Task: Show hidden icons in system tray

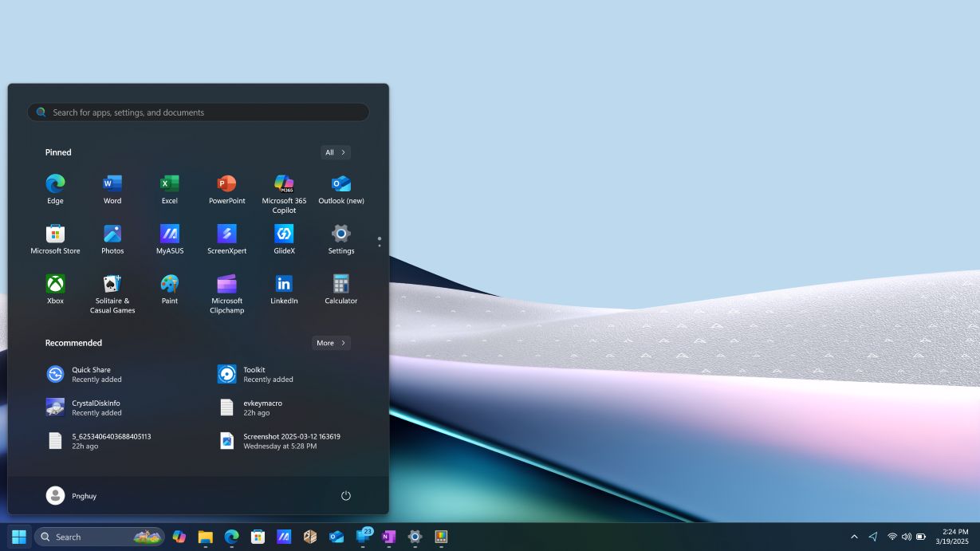Action: (x=854, y=537)
